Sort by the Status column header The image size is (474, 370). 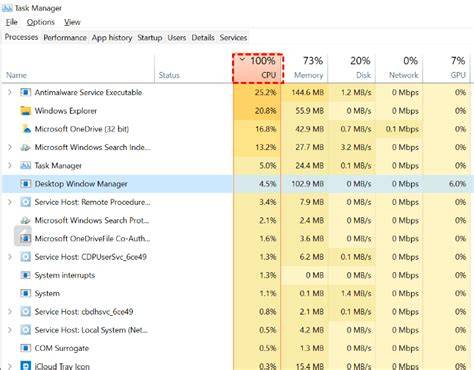pos(194,68)
